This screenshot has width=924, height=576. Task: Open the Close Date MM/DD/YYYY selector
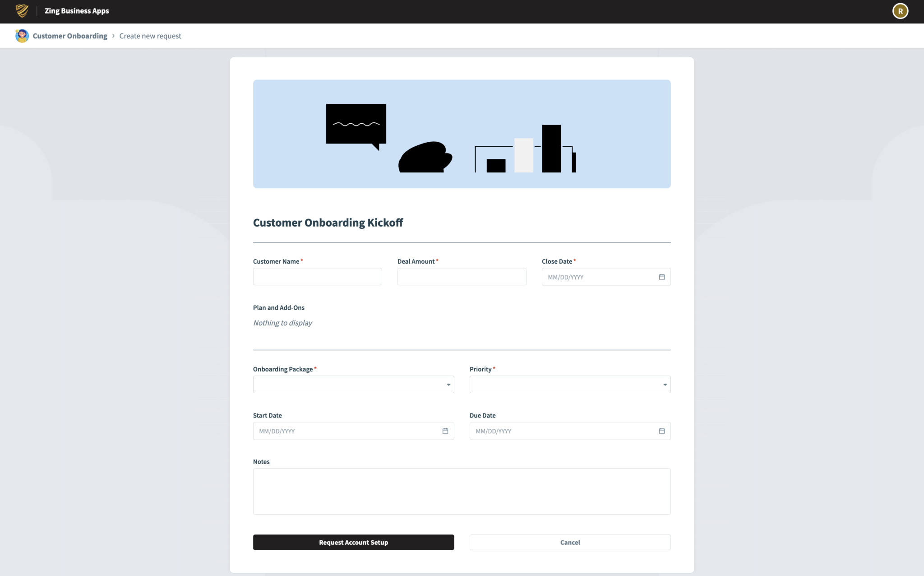(596, 277)
